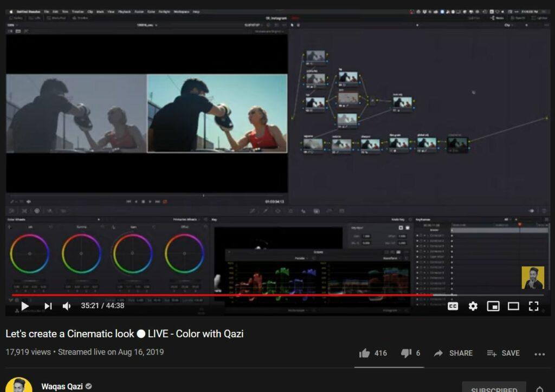Open the Waqas Qazi channel page
The height and width of the screenshot is (392, 555).
point(61,386)
